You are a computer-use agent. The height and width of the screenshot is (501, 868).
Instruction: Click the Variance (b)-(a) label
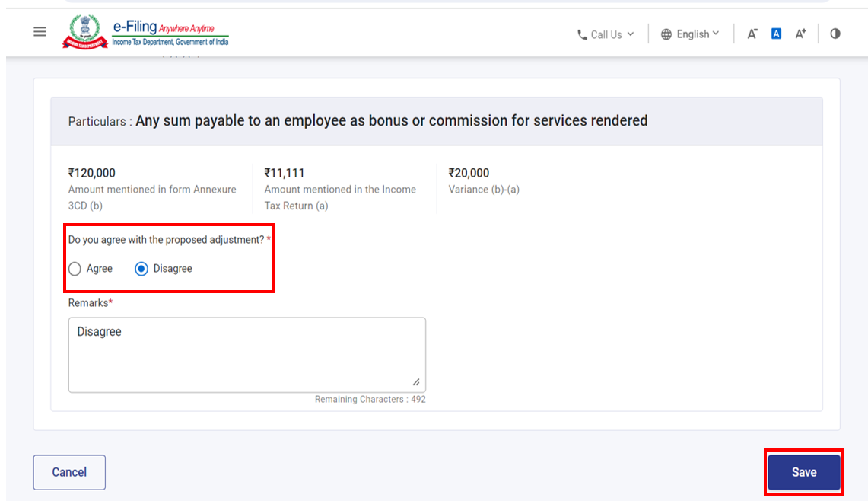point(484,190)
